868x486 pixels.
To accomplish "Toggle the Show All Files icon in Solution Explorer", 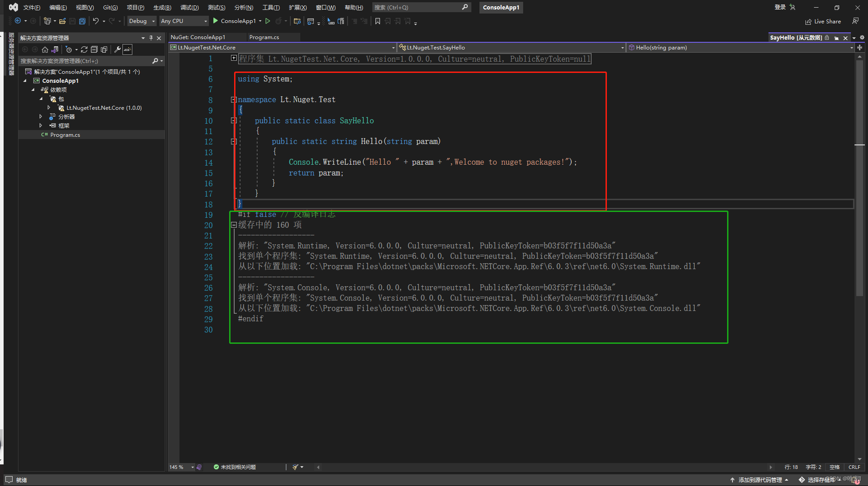I will (x=104, y=49).
